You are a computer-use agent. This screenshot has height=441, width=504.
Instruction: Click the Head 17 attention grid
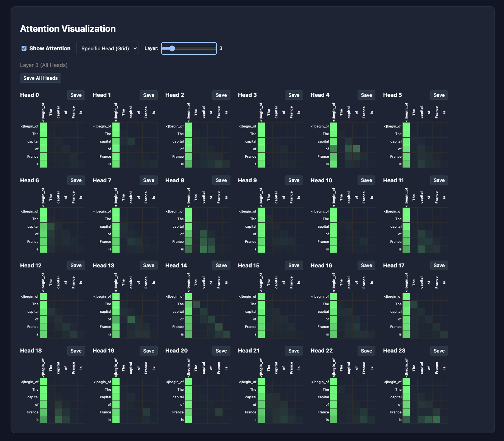click(425, 315)
